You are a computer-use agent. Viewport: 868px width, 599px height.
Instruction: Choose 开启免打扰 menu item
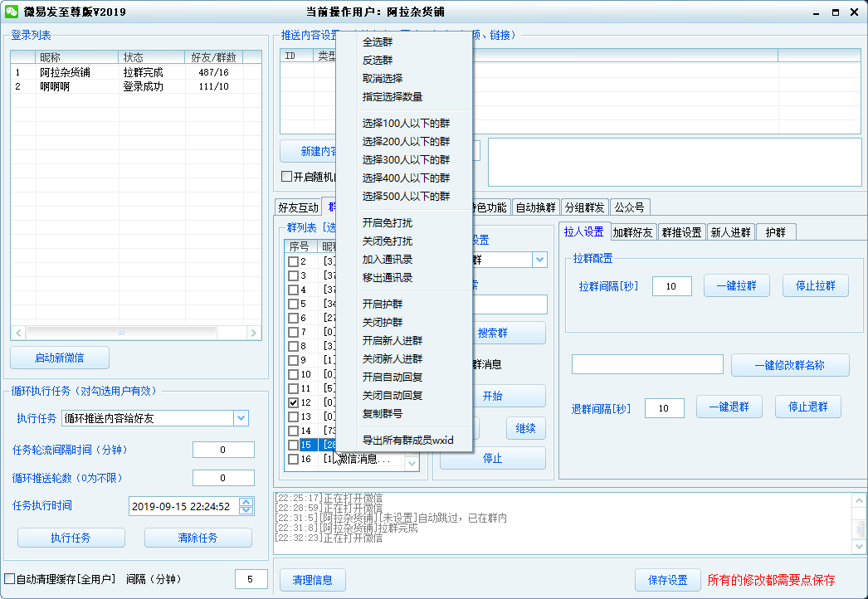tap(388, 222)
